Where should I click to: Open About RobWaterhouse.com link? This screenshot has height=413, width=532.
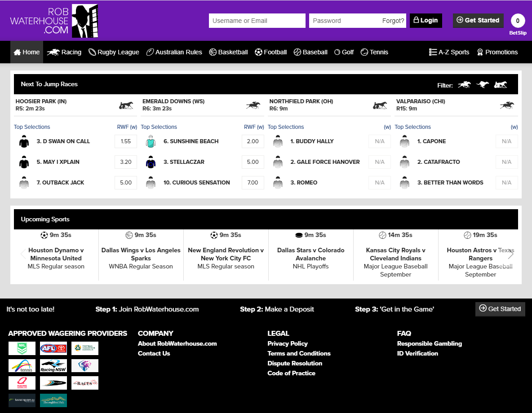tap(177, 343)
